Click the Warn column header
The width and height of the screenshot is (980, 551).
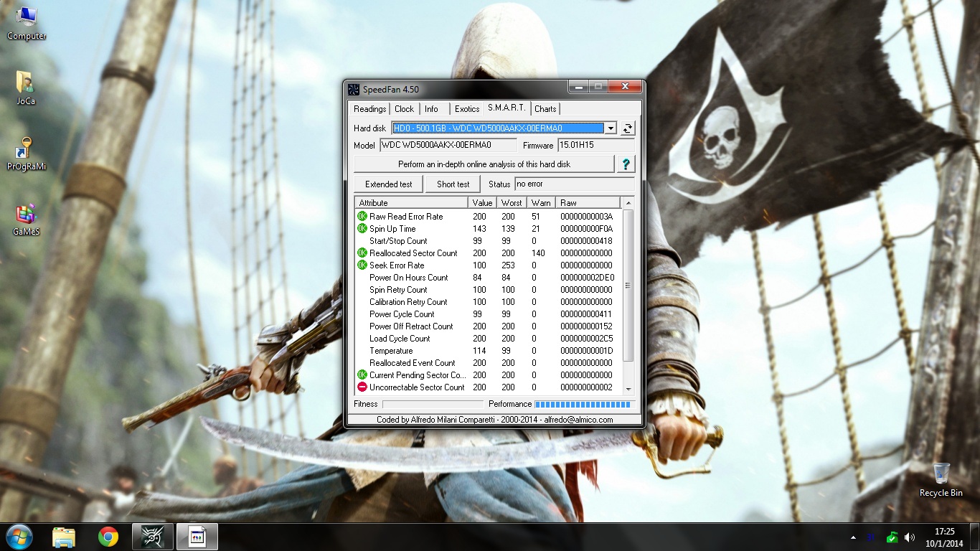click(x=542, y=203)
